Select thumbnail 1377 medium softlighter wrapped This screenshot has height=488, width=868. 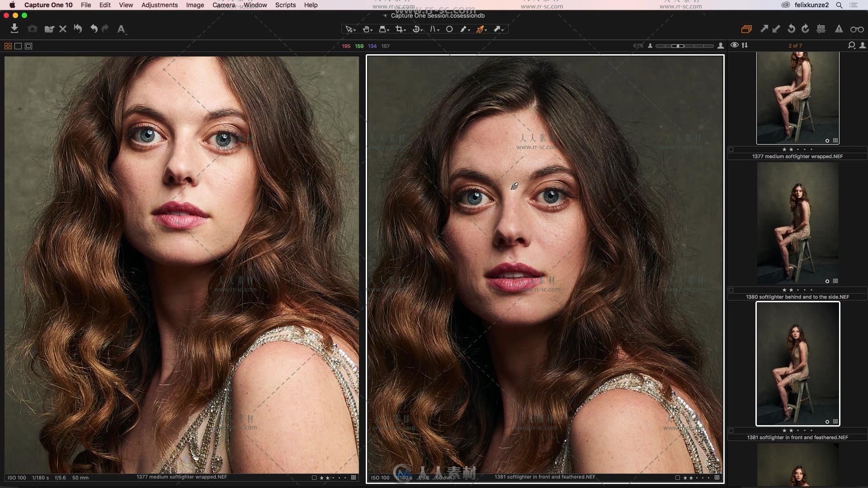coord(798,98)
